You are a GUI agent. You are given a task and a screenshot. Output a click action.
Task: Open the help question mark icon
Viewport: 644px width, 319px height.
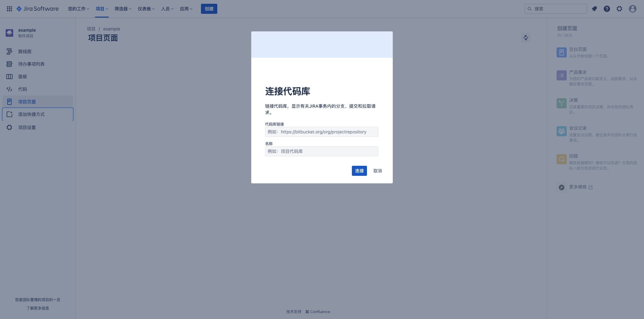point(607,9)
